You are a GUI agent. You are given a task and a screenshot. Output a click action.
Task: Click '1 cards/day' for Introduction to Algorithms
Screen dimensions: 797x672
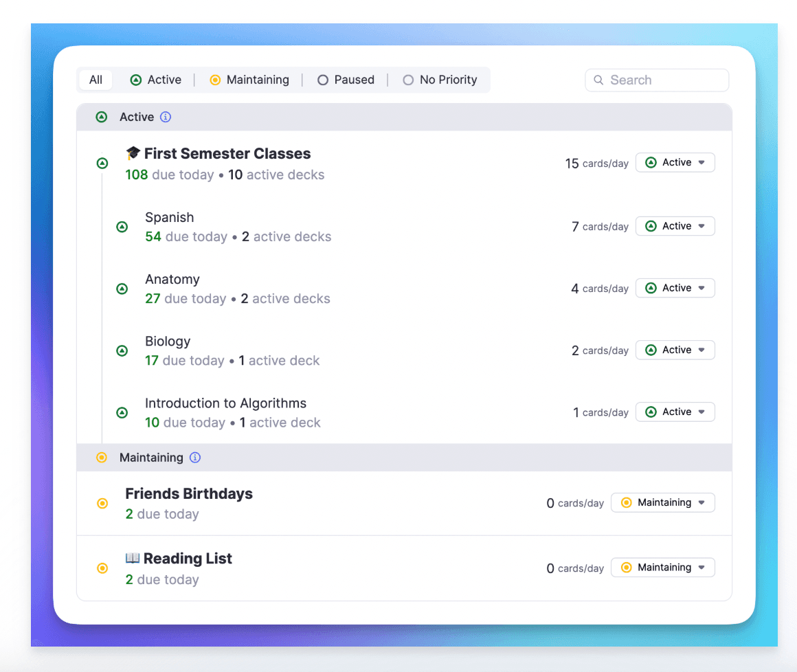[x=600, y=413]
